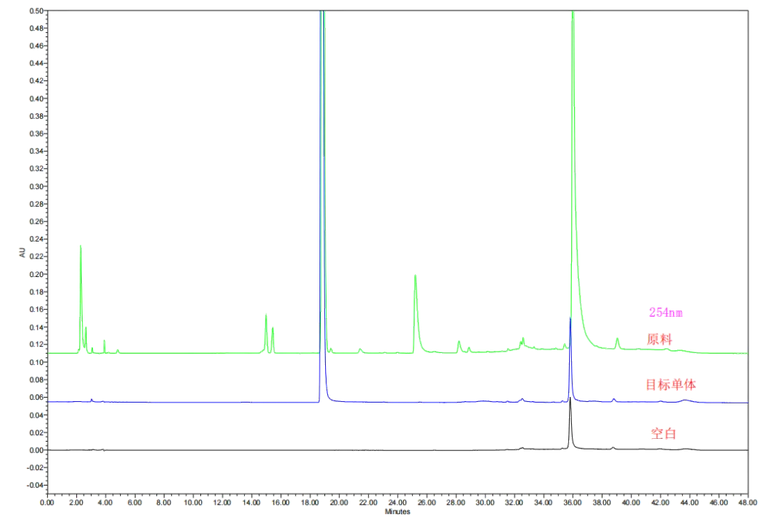Image resolution: width=772 pixels, height=524 pixels.
Task: Click the 10.00 tick on the x-axis
Action: [193, 502]
